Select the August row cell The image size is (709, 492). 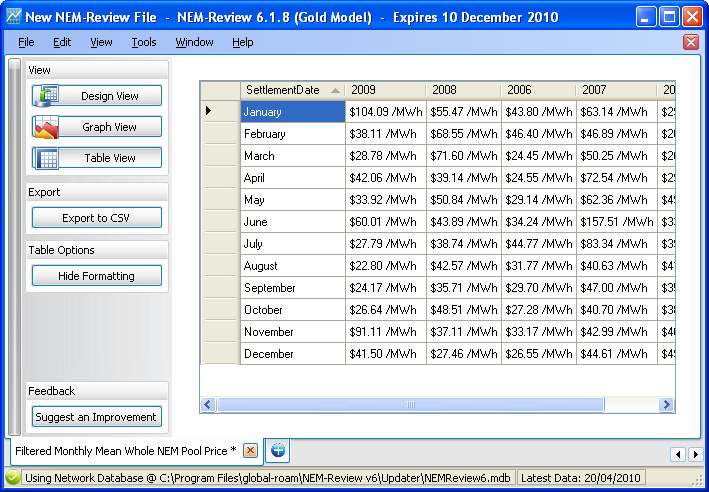coord(293,266)
